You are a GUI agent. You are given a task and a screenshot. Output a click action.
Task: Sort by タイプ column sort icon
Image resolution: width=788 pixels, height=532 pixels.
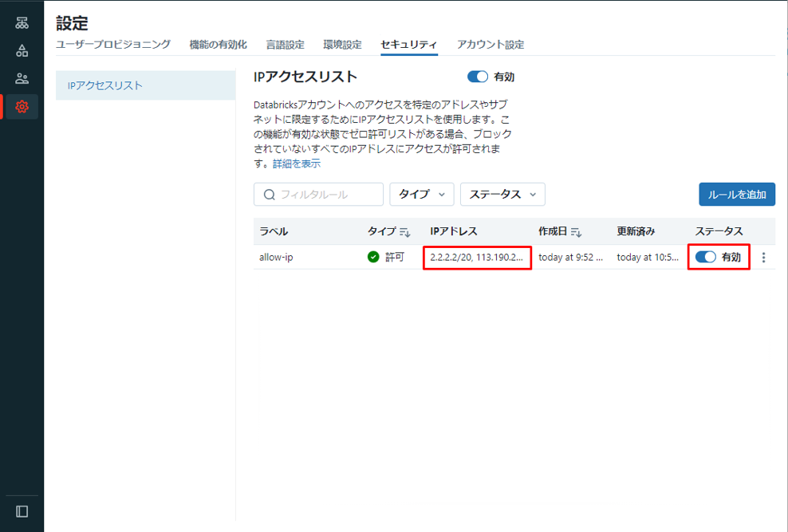point(405,232)
